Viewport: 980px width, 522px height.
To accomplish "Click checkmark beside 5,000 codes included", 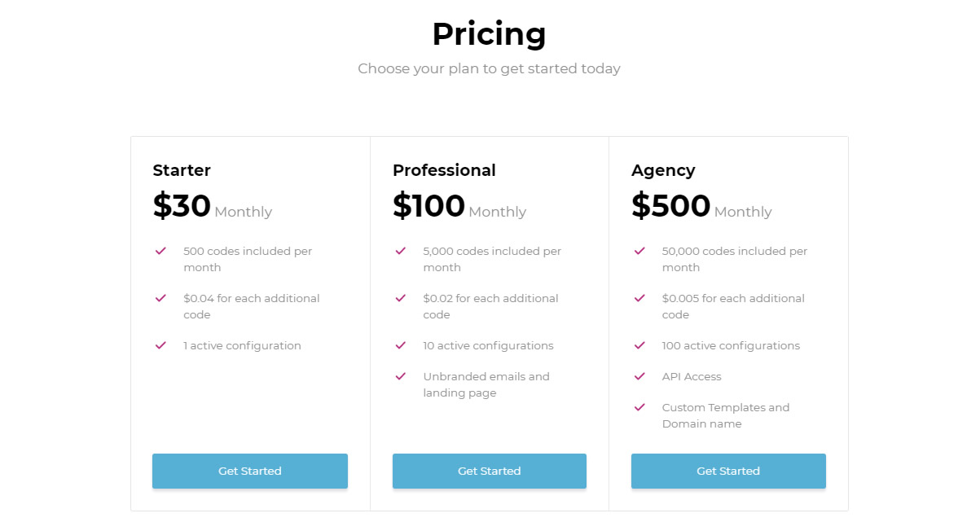I will pyautogui.click(x=400, y=251).
